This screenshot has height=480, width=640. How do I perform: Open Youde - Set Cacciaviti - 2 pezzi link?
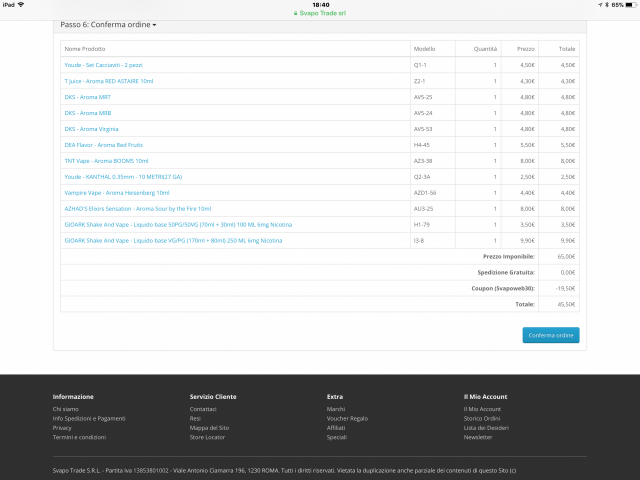103,65
